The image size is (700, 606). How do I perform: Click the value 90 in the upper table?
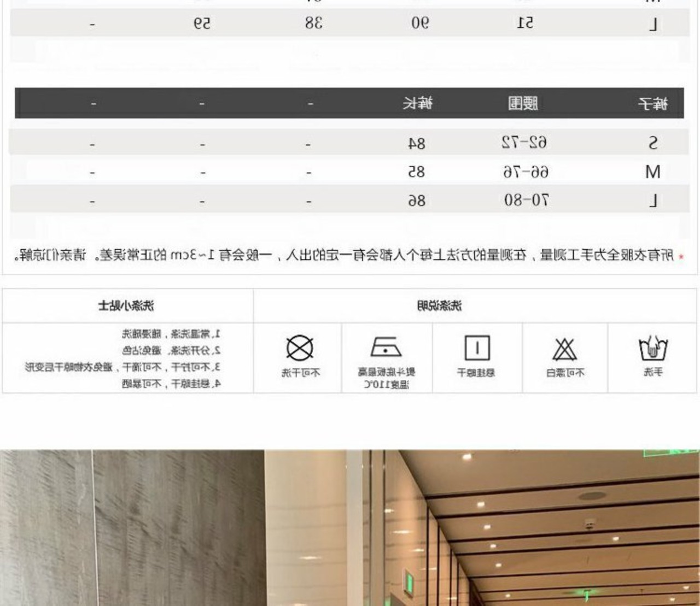(420, 23)
